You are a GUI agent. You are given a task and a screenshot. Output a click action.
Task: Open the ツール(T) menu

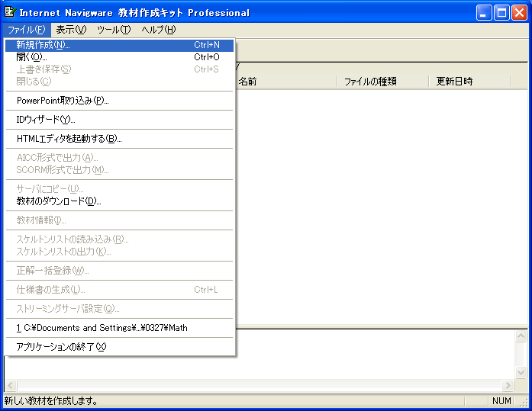coord(114,30)
